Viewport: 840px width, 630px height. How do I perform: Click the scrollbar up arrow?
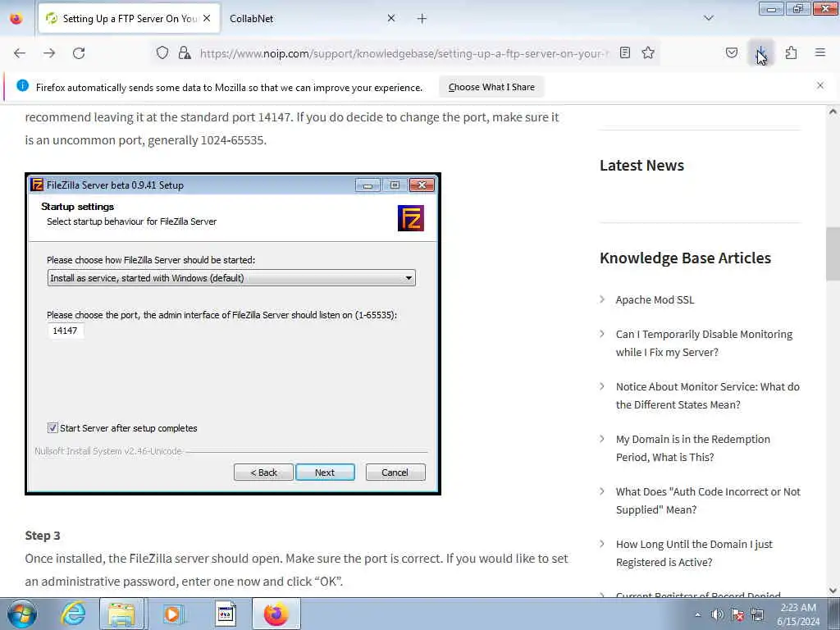click(x=833, y=112)
